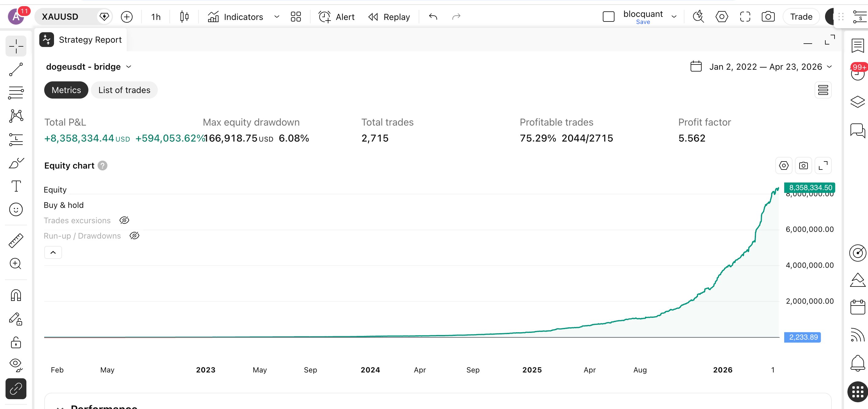
Task: Select the Ruler measurement tool
Action: [x=16, y=240]
